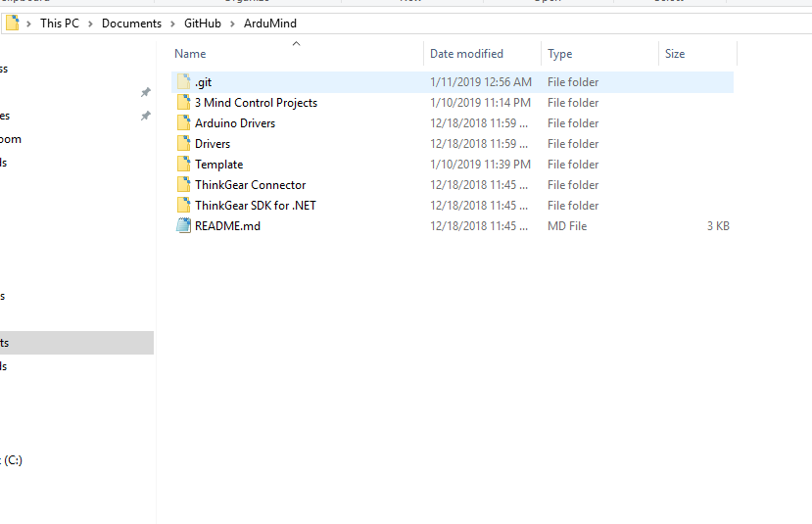This screenshot has height=524, width=812.
Task: Select the .git file name
Action: click(204, 82)
